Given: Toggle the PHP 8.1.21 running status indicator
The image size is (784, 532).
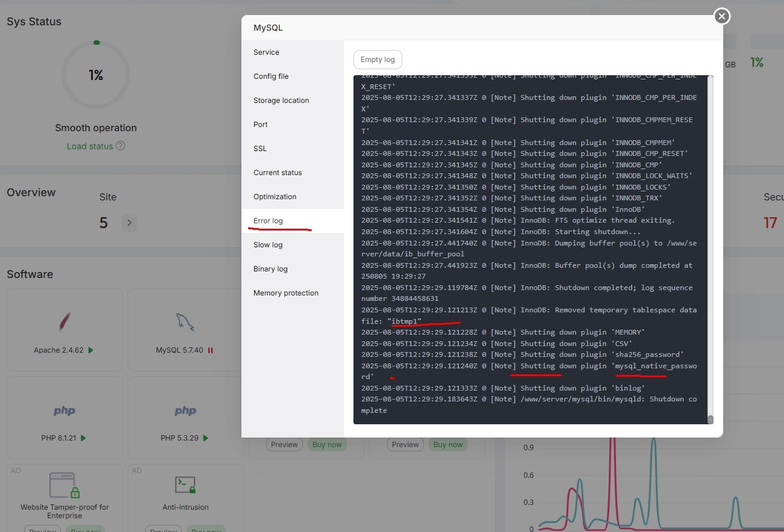Looking at the screenshot, I should point(83,438).
